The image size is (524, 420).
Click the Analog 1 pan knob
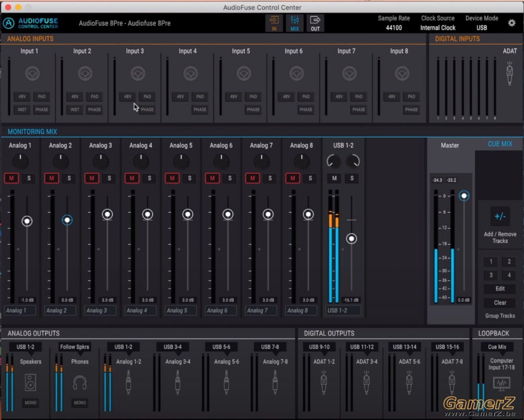[x=21, y=162]
